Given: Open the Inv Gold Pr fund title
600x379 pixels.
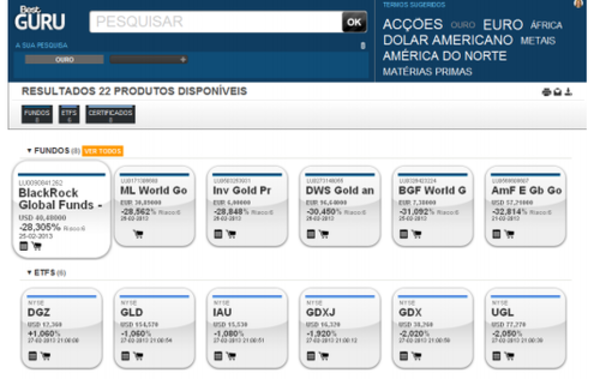Looking at the screenshot, I should point(242,190).
